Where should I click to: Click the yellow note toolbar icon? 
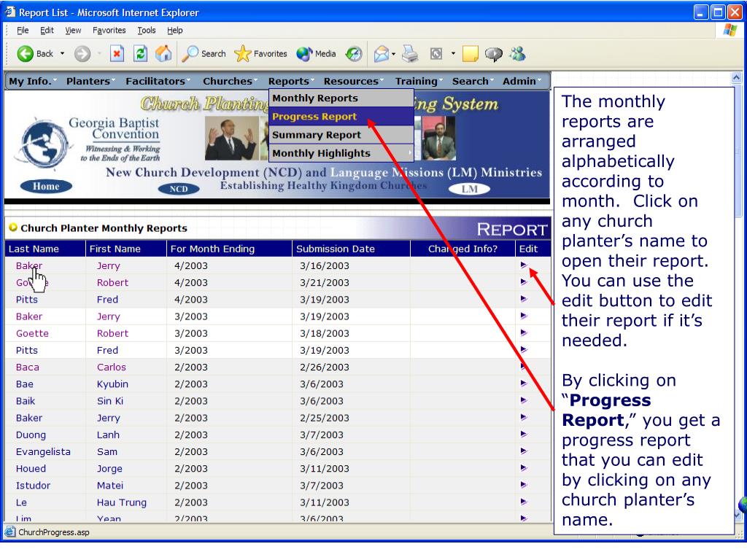[x=471, y=54]
